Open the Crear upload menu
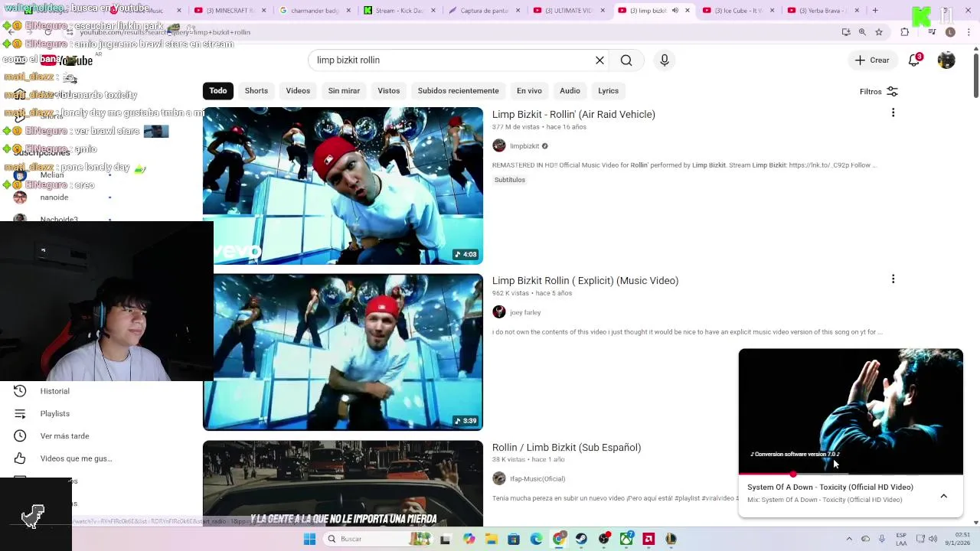 [872, 60]
